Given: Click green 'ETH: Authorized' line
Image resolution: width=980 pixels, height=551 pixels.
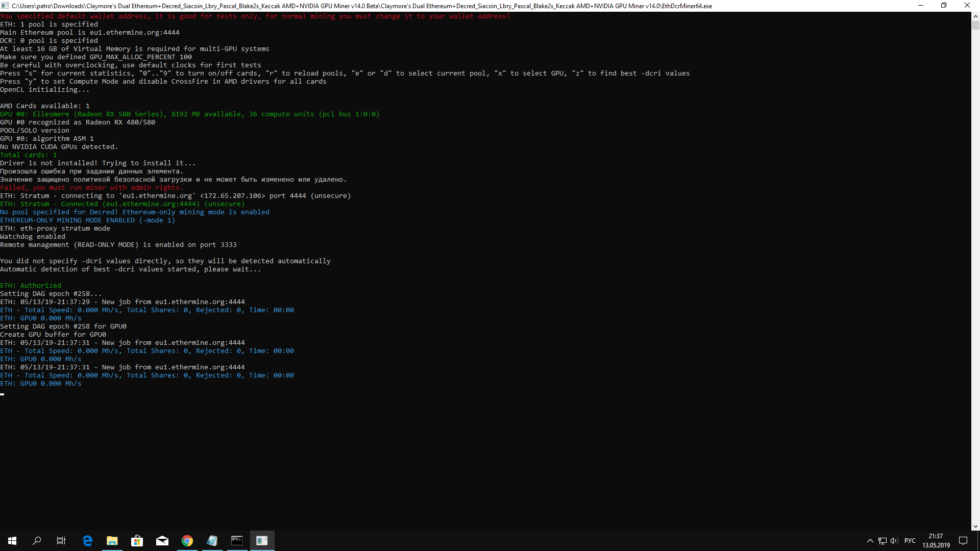Looking at the screenshot, I should pos(31,286).
